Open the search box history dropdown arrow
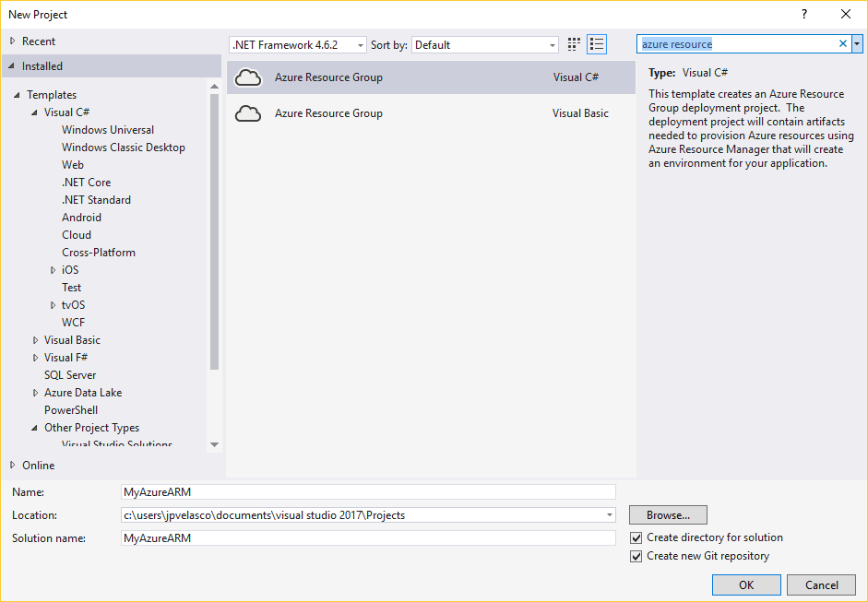The width and height of the screenshot is (868, 602). 857,43
